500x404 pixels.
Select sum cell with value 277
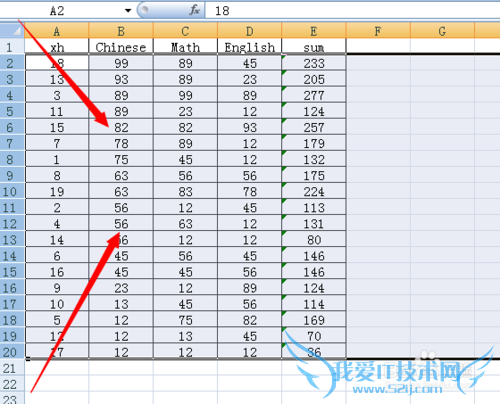click(x=314, y=95)
